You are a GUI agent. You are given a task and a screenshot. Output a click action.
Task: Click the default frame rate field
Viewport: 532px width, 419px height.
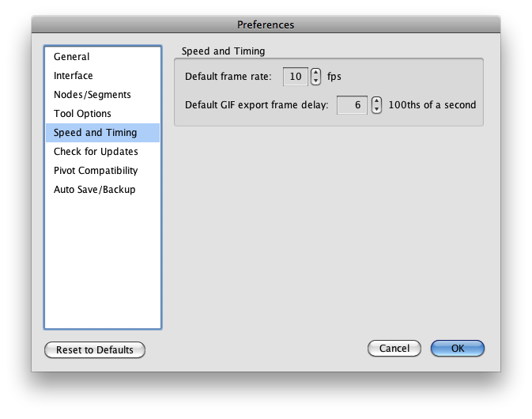295,77
